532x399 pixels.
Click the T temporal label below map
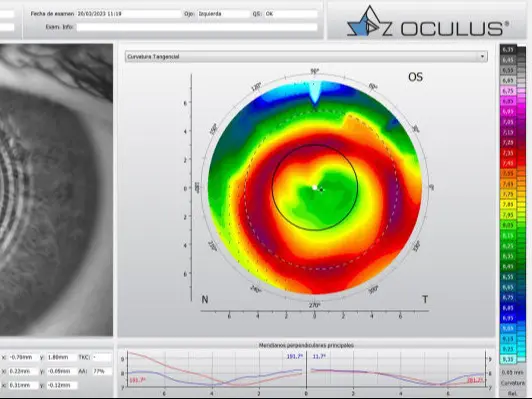[425, 299]
